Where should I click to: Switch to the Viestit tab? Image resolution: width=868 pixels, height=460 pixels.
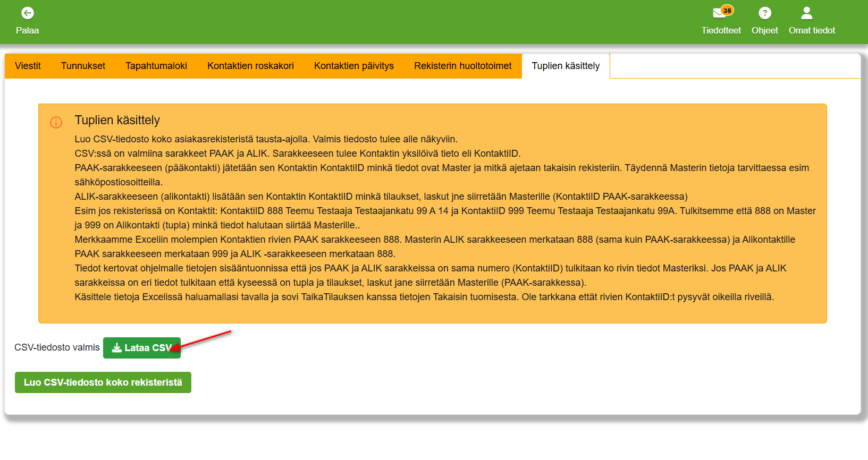click(x=28, y=66)
